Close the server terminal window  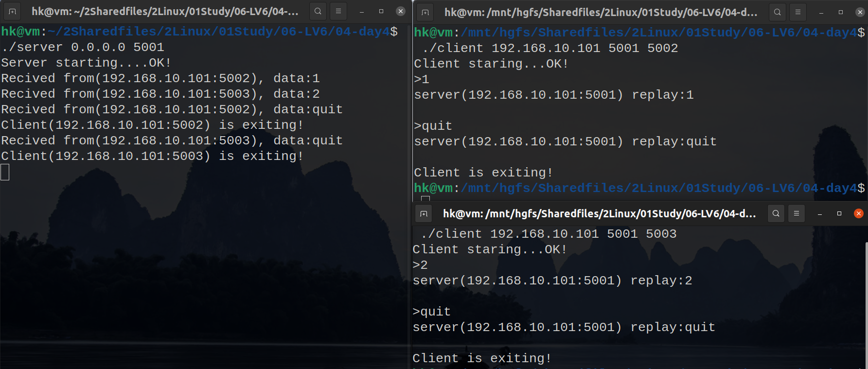pos(401,11)
